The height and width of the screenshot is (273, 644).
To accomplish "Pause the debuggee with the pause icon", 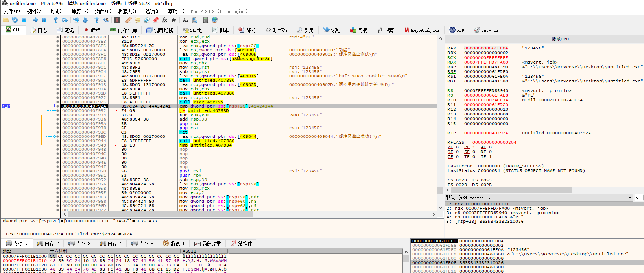I will (44, 20).
